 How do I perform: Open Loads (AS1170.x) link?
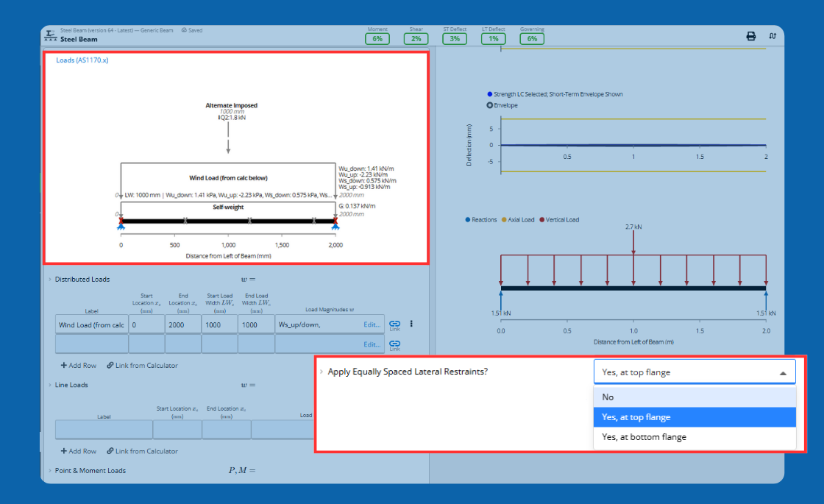tap(82, 60)
